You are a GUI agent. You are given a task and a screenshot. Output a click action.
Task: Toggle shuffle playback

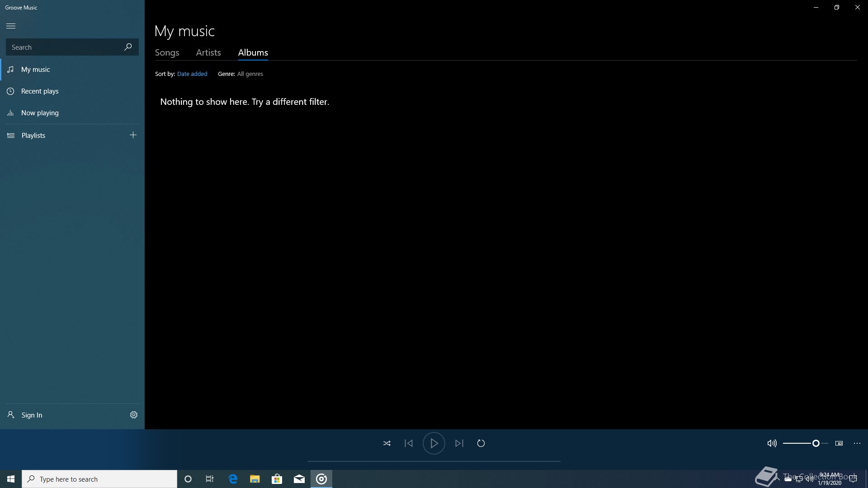pyautogui.click(x=387, y=443)
